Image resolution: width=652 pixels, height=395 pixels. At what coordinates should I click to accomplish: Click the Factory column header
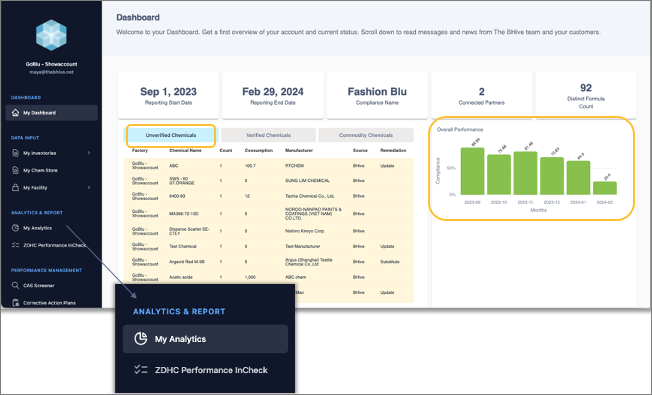[140, 150]
